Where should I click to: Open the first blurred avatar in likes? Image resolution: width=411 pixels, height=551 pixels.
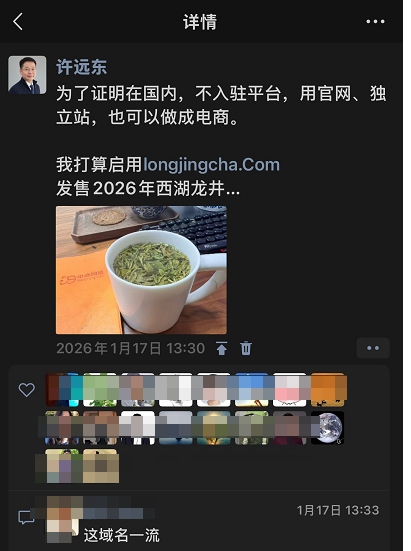click(x=63, y=390)
